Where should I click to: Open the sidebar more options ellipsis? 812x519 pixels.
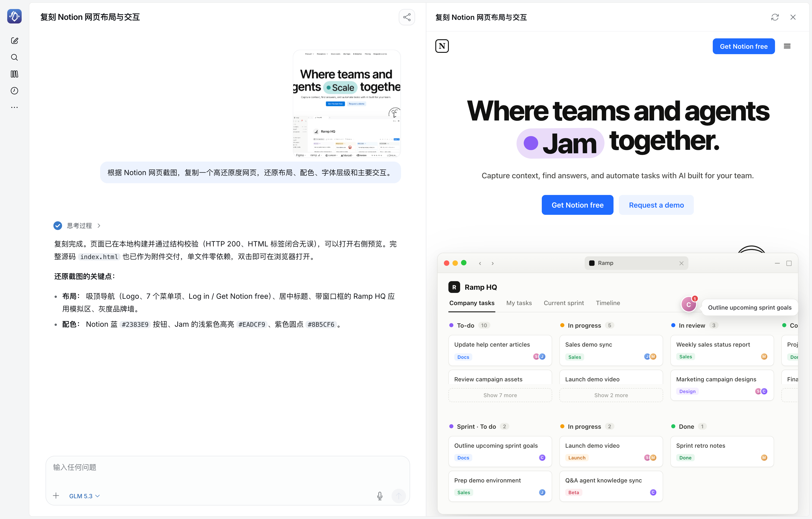pyautogui.click(x=14, y=107)
